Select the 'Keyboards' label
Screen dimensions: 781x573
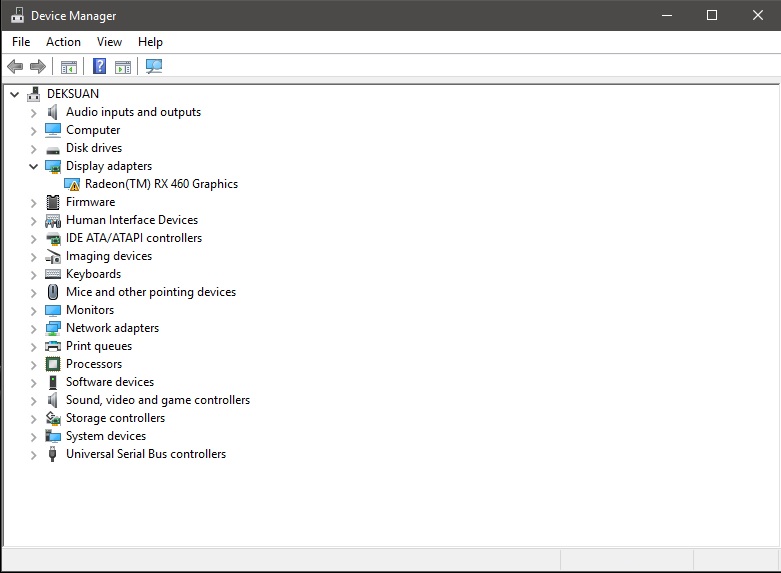[93, 274]
